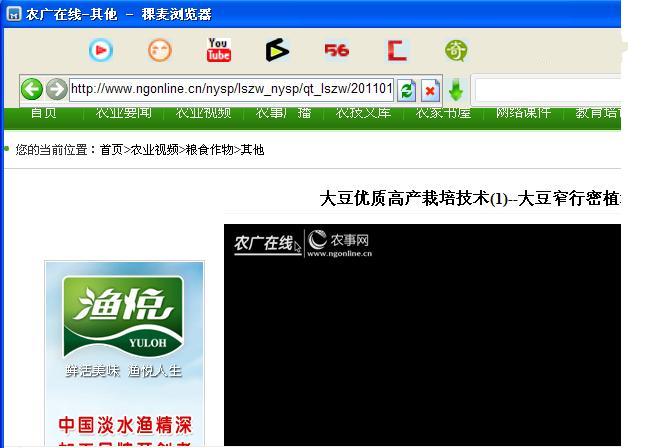Screen dimensions: 652x448
Task: Stop loading with the red X page icon
Action: pyautogui.click(x=430, y=90)
